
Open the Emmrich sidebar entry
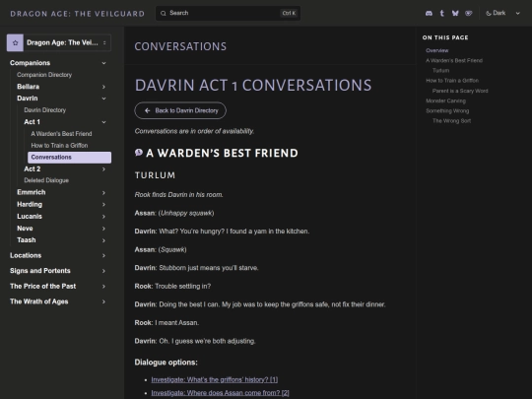(x=32, y=192)
